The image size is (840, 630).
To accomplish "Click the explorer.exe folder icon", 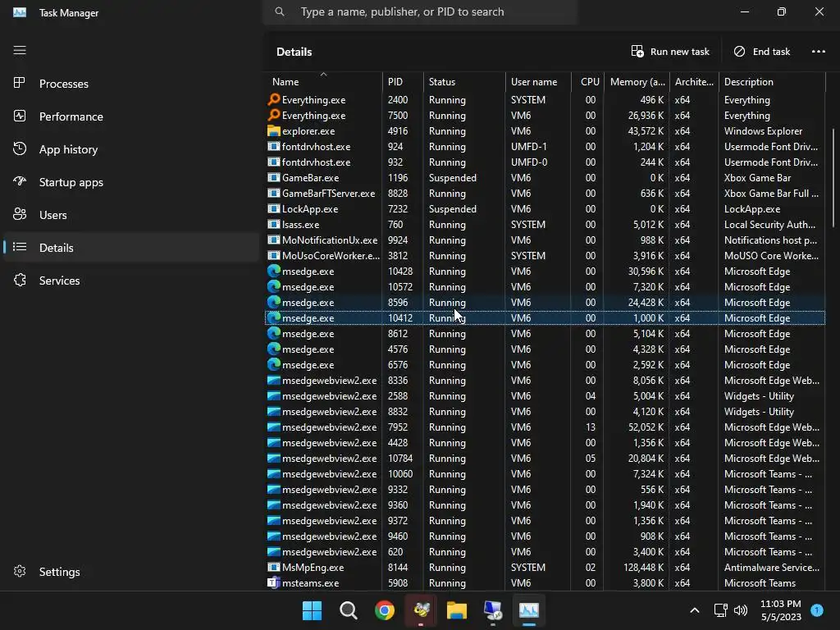I will [x=274, y=130].
